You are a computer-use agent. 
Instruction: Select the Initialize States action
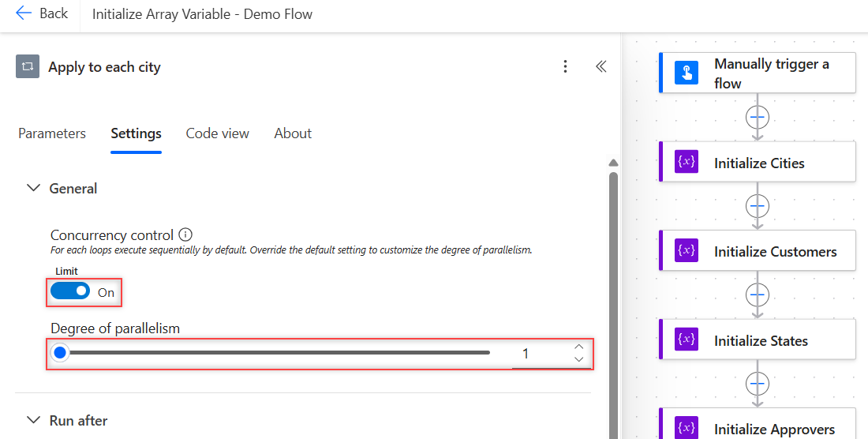[x=758, y=339]
